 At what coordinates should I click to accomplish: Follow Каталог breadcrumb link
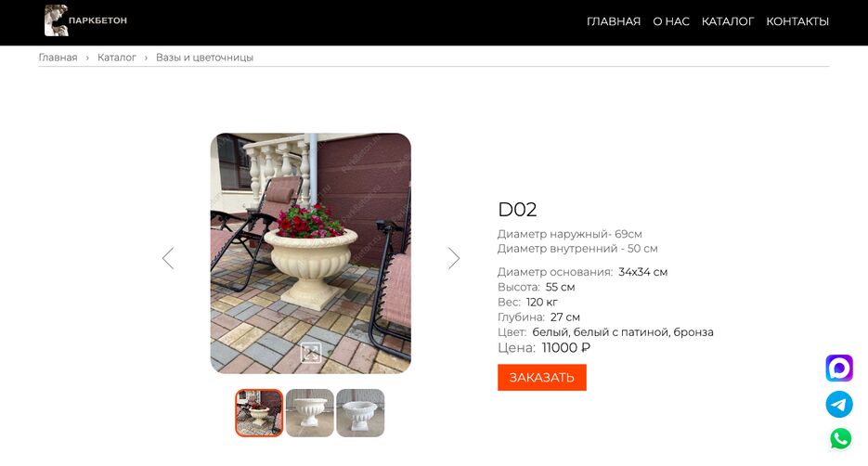point(117,58)
